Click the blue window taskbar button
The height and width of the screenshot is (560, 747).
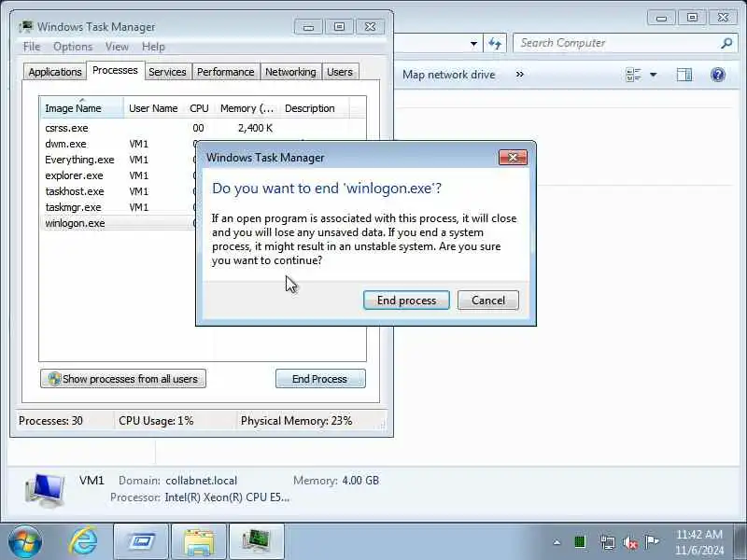[x=141, y=541]
